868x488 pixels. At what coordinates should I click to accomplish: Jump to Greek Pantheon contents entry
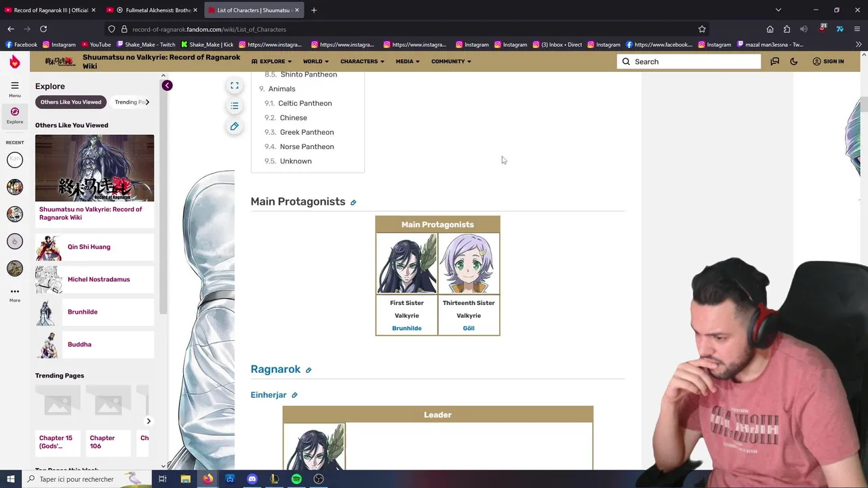point(307,132)
